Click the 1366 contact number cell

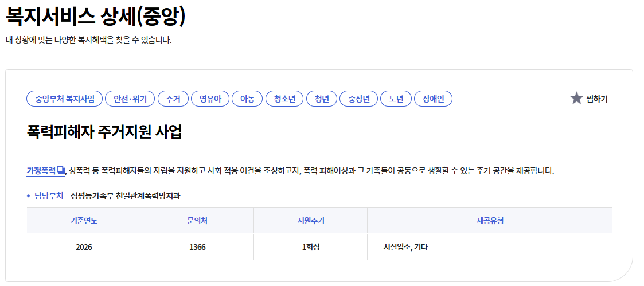point(197,248)
